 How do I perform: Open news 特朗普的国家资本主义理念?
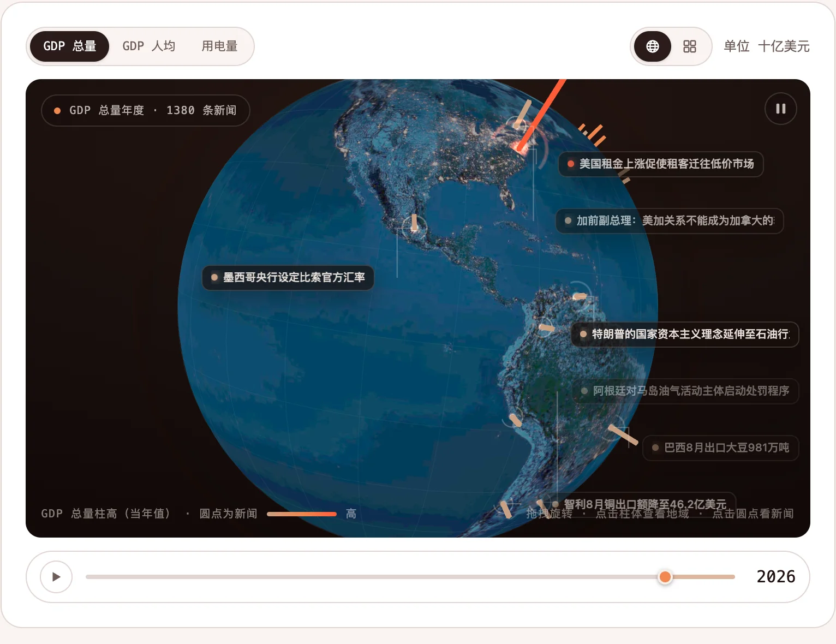685,335
